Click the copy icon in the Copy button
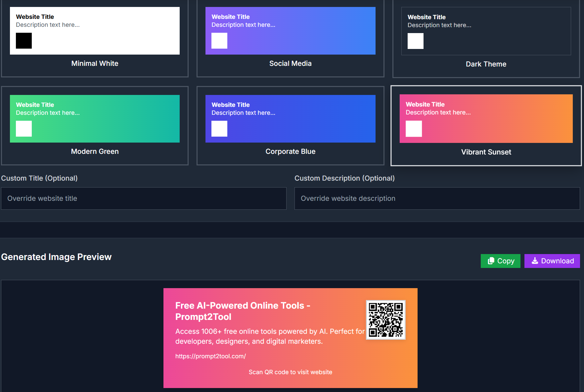Viewport: 584px width, 392px height. [x=491, y=261]
